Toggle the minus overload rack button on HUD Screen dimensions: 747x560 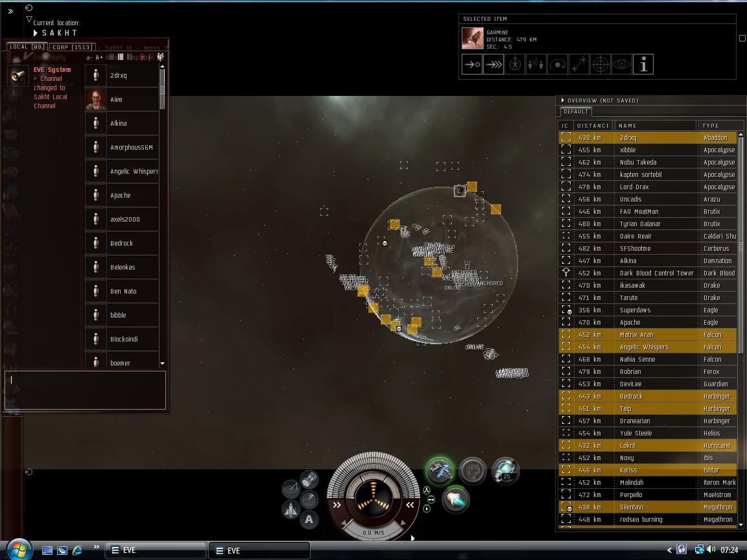[x=431, y=500]
